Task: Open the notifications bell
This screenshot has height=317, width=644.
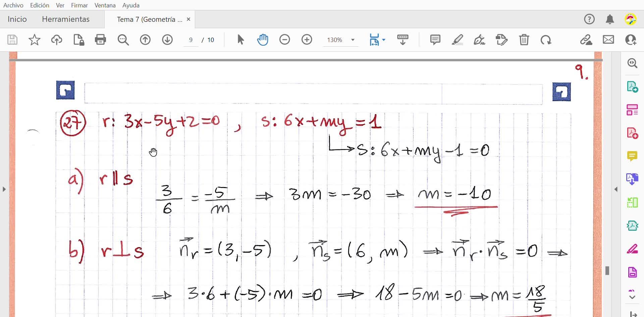Action: tap(610, 19)
